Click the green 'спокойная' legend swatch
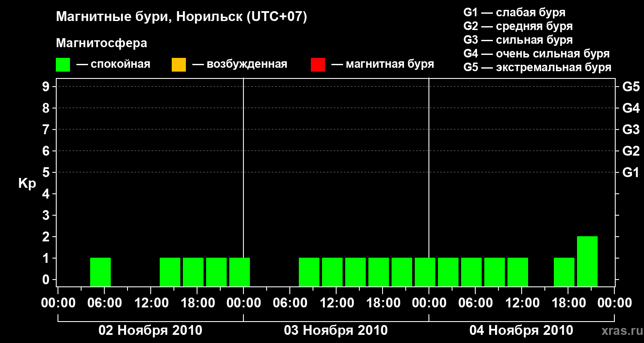This screenshot has width=644, height=343. 63,65
